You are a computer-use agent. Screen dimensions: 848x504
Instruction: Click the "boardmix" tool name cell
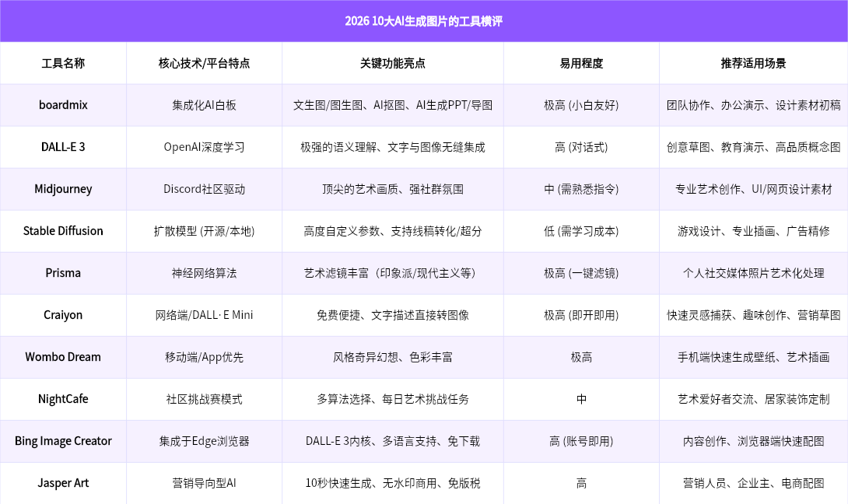click(63, 105)
